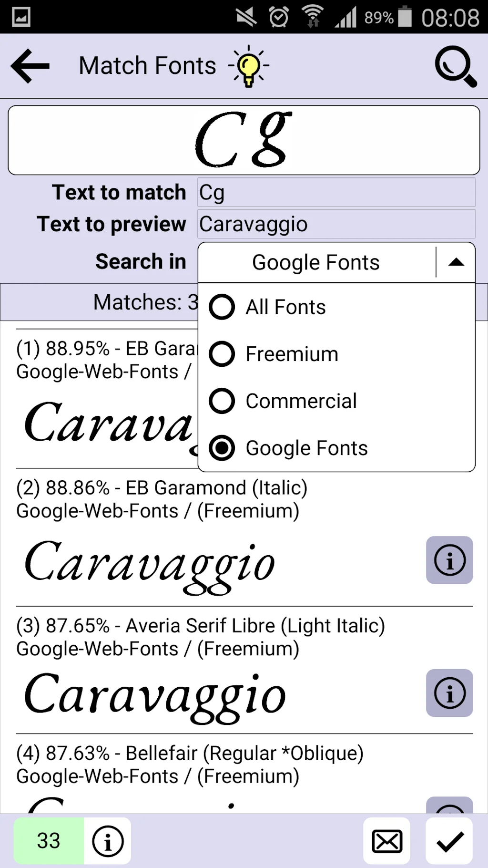Tap the info icon in the bottom bar

[107, 841]
